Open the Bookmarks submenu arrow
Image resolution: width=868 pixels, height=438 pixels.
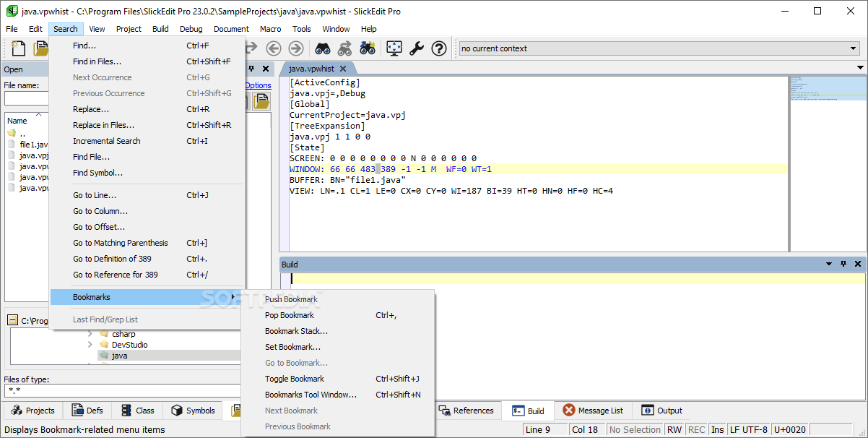pyautogui.click(x=233, y=297)
